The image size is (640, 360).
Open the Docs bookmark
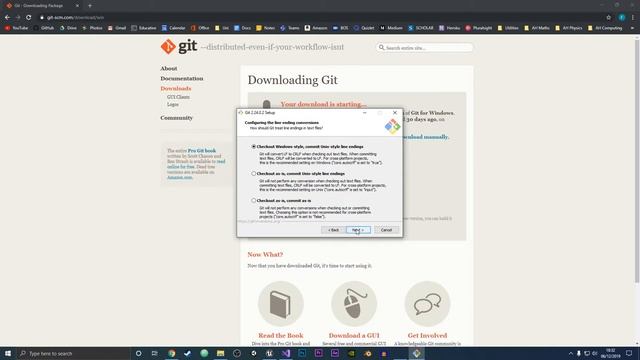[242, 28]
